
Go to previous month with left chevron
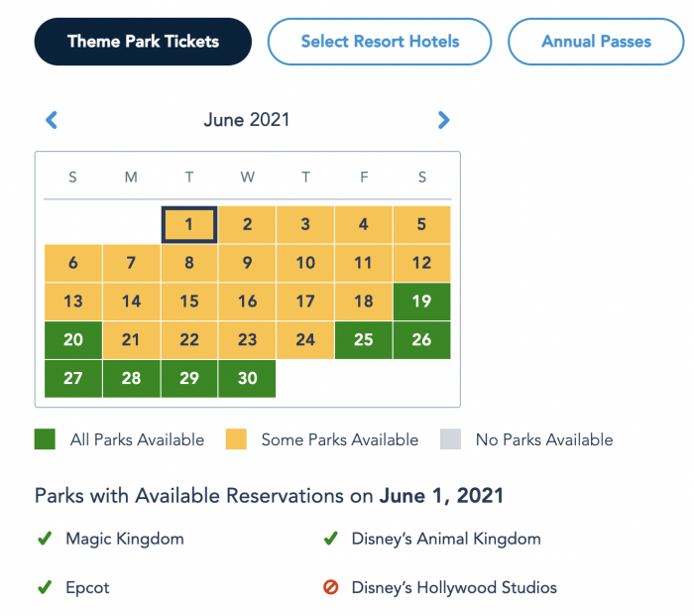tap(52, 120)
